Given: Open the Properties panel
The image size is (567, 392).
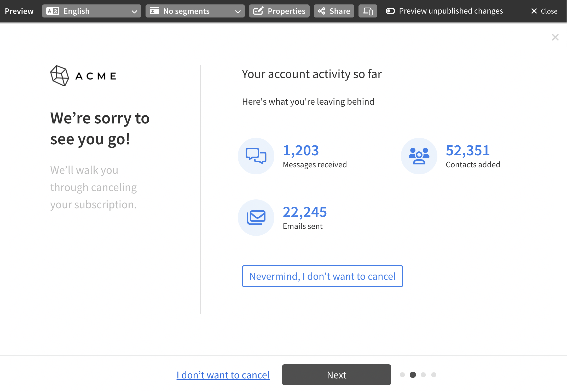Looking at the screenshot, I should (279, 11).
